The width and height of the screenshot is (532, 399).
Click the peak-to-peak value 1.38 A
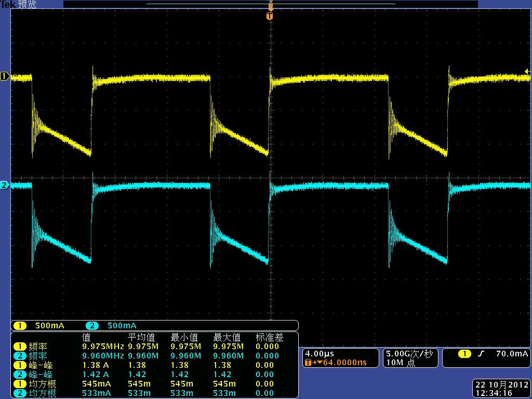(96, 365)
